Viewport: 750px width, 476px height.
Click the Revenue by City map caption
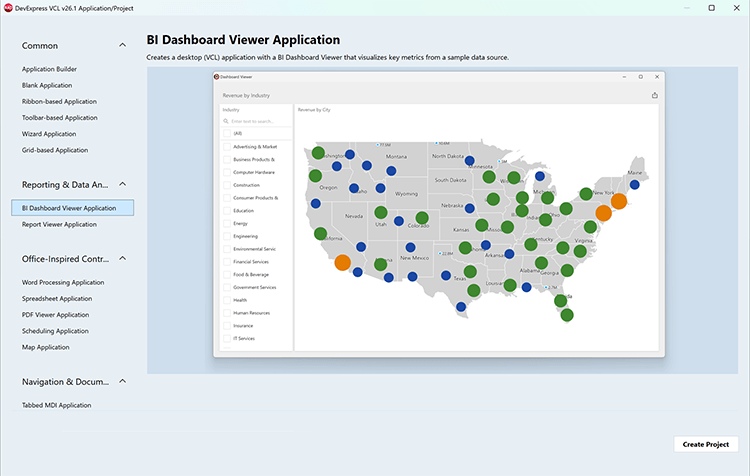point(314,110)
